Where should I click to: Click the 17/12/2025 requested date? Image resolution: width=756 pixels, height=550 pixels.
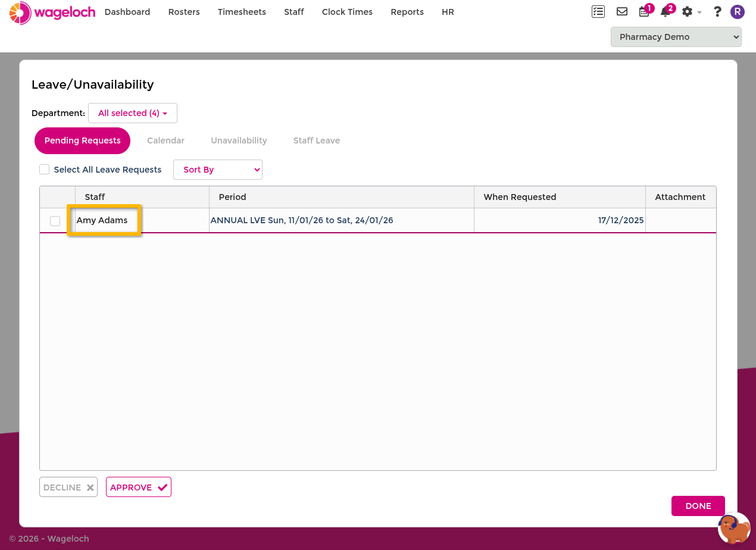pos(621,220)
